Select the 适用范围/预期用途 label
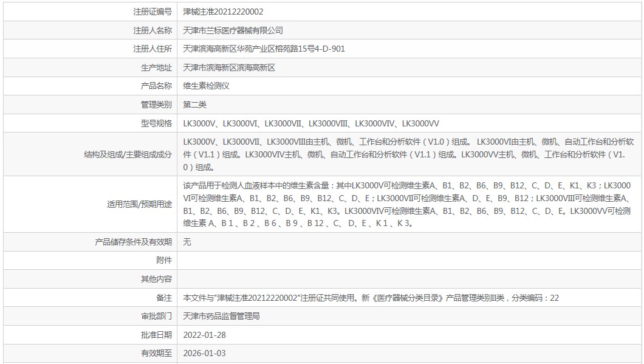The width and height of the screenshot is (644, 364). pyautogui.click(x=140, y=204)
